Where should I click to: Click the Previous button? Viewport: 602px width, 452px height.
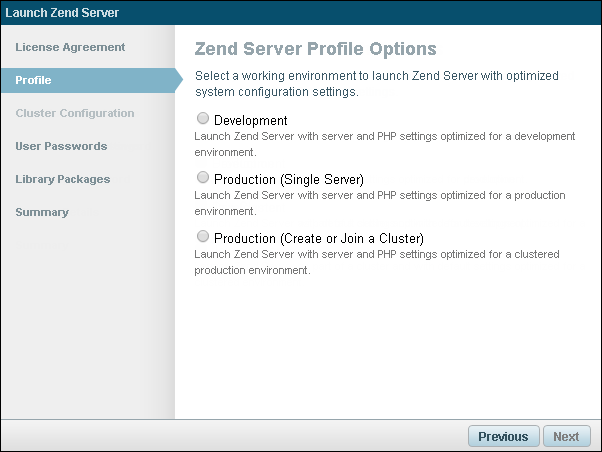pos(503,436)
